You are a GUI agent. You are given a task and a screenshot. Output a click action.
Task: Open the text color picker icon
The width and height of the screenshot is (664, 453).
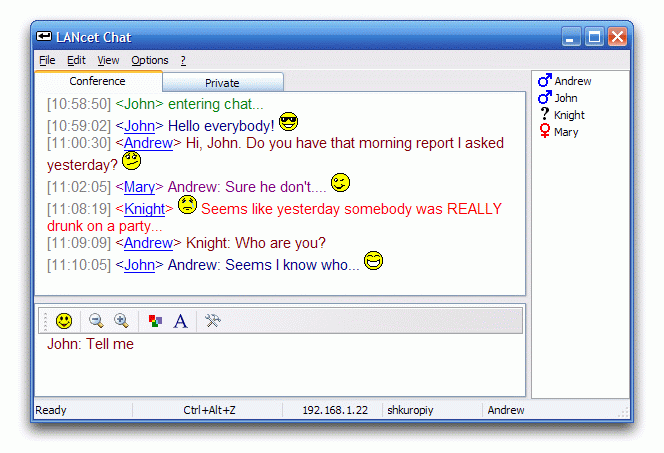click(x=154, y=321)
